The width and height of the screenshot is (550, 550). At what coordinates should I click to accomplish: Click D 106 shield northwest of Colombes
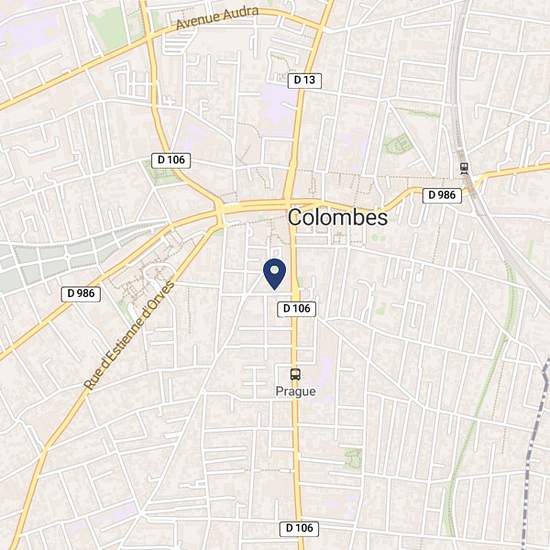(x=171, y=160)
